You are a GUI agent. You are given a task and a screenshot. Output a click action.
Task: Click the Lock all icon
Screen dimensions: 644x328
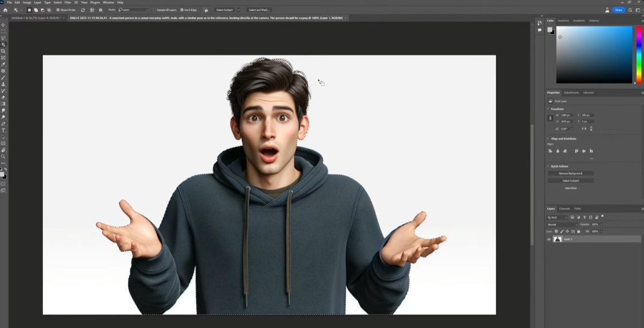579,231
